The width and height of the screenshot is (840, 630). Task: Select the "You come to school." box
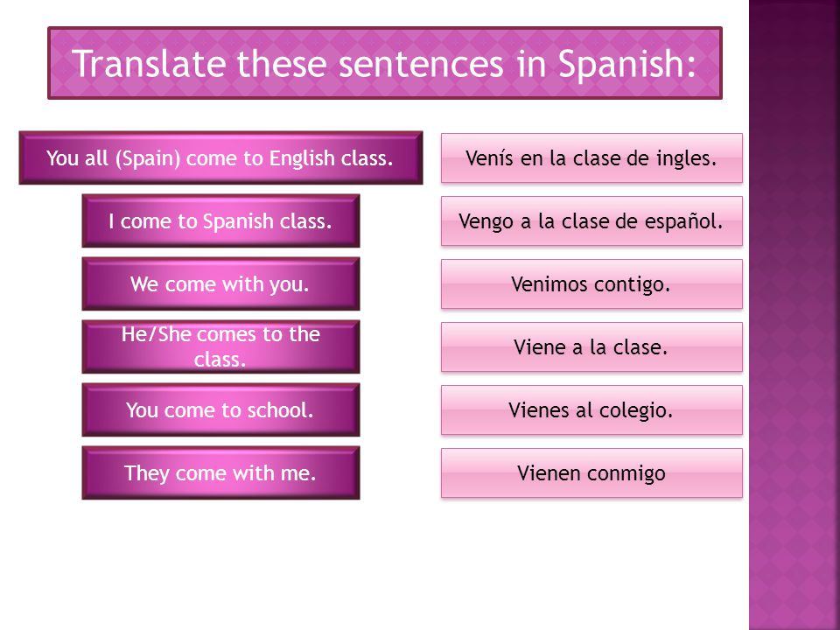click(x=220, y=409)
